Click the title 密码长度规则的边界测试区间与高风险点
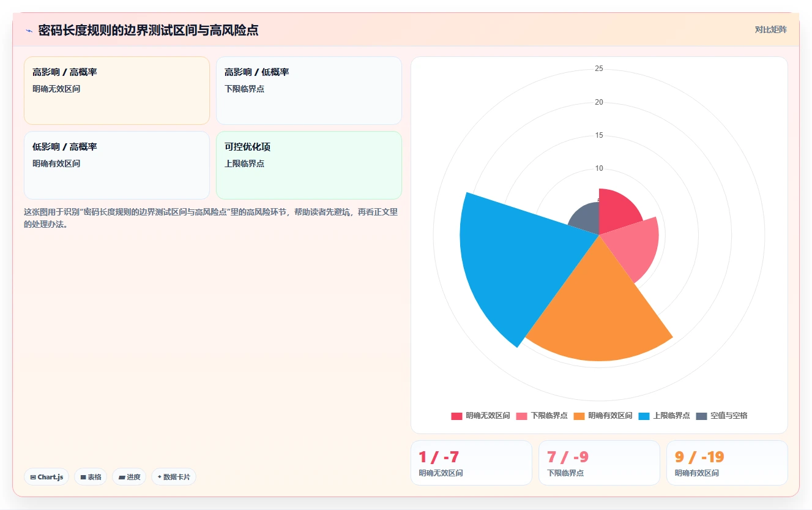The height and width of the screenshot is (510, 812). pyautogui.click(x=148, y=31)
